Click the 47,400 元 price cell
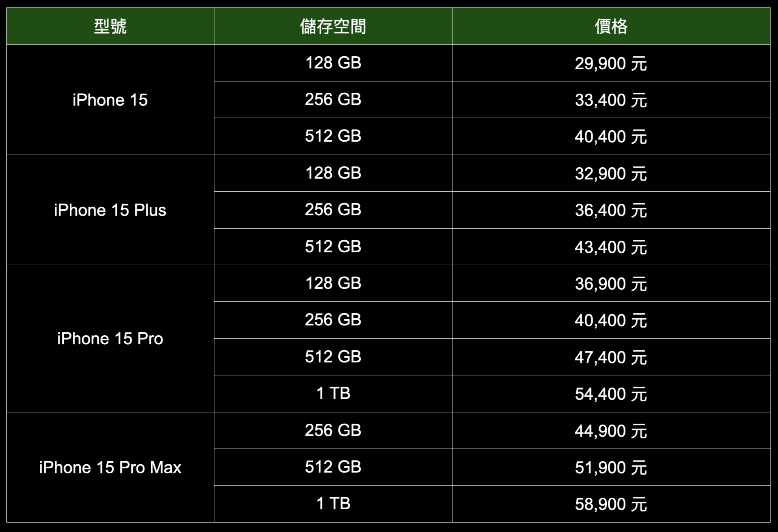The height and width of the screenshot is (532, 778). [x=611, y=357]
